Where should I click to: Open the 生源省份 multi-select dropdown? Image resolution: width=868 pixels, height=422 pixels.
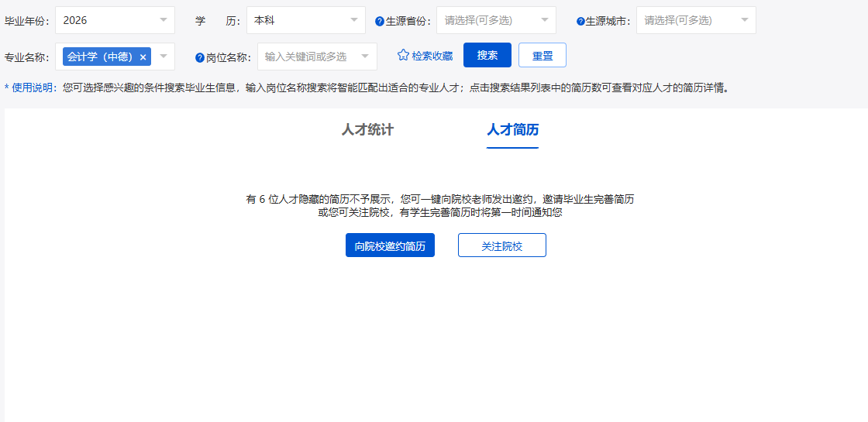(x=496, y=20)
